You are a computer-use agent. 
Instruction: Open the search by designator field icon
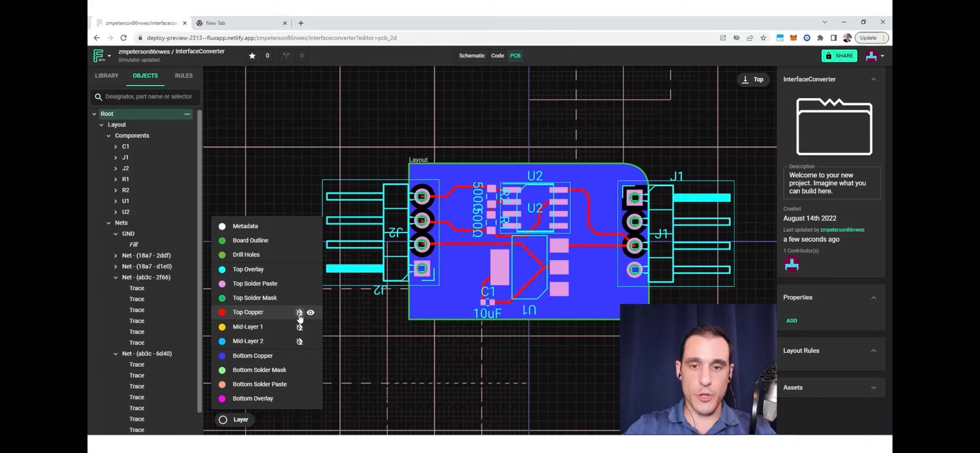pyautogui.click(x=99, y=96)
